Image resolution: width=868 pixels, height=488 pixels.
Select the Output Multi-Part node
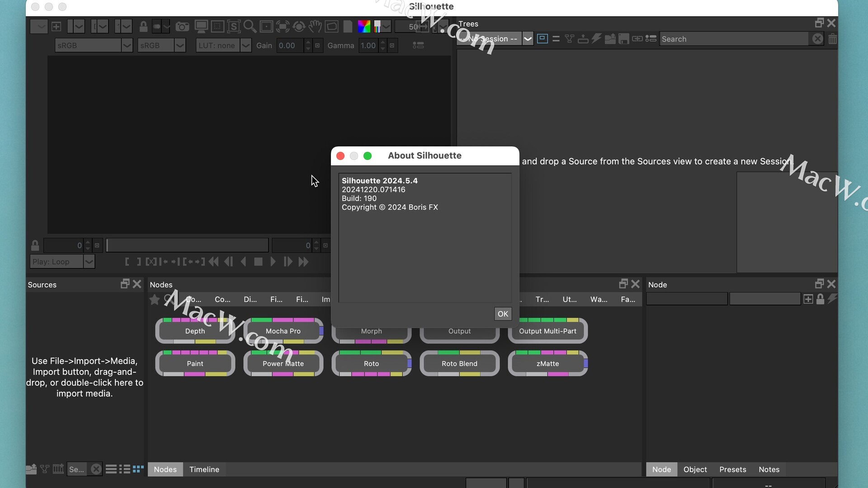(548, 331)
